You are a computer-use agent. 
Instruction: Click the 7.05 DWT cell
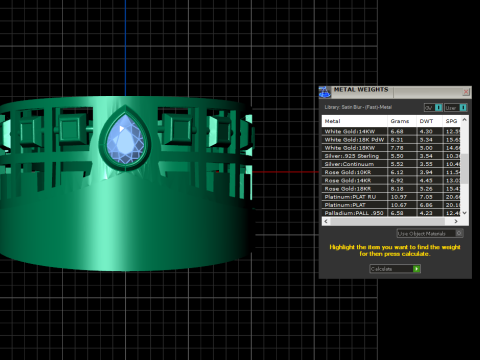pos(430,197)
